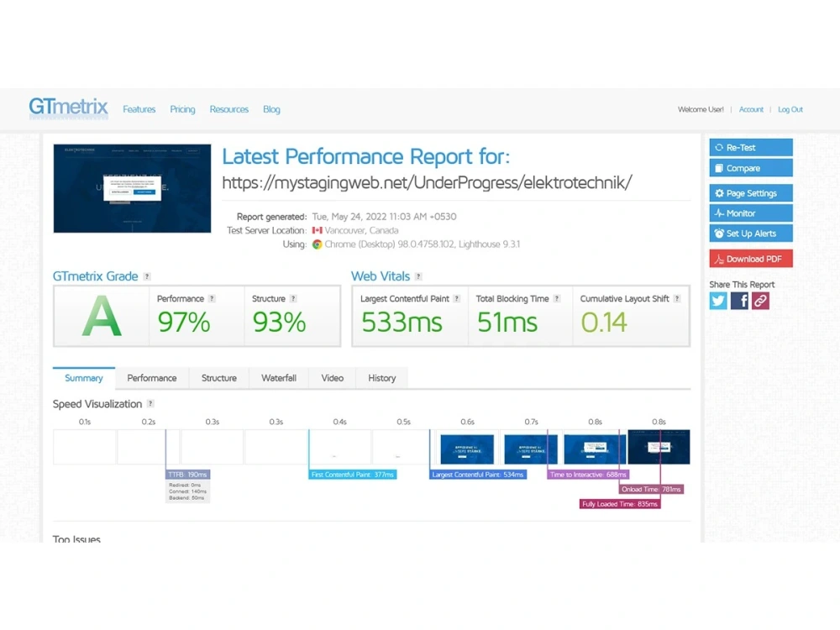840x630 pixels.
Task: Click Onload Time 781ms marker
Action: [x=651, y=489]
